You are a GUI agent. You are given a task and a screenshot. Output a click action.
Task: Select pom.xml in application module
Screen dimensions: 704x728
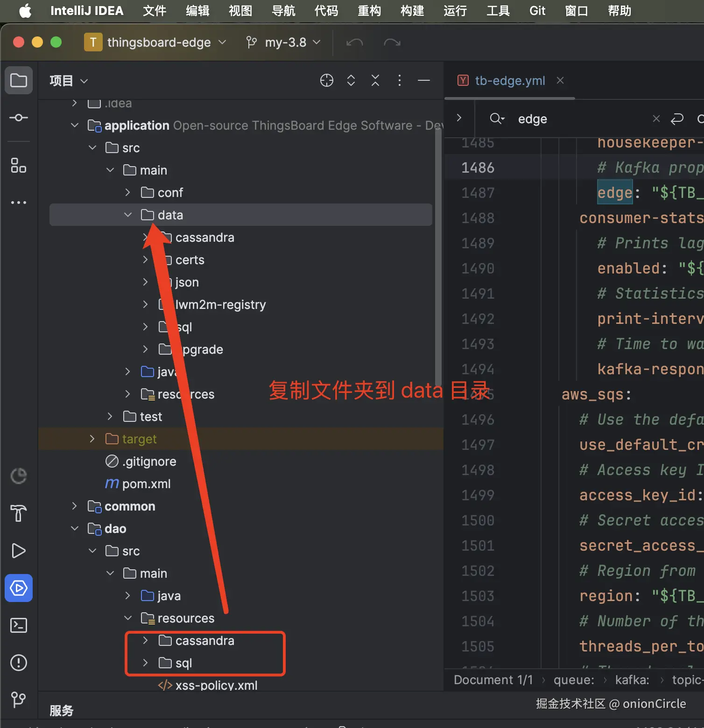[x=146, y=484]
